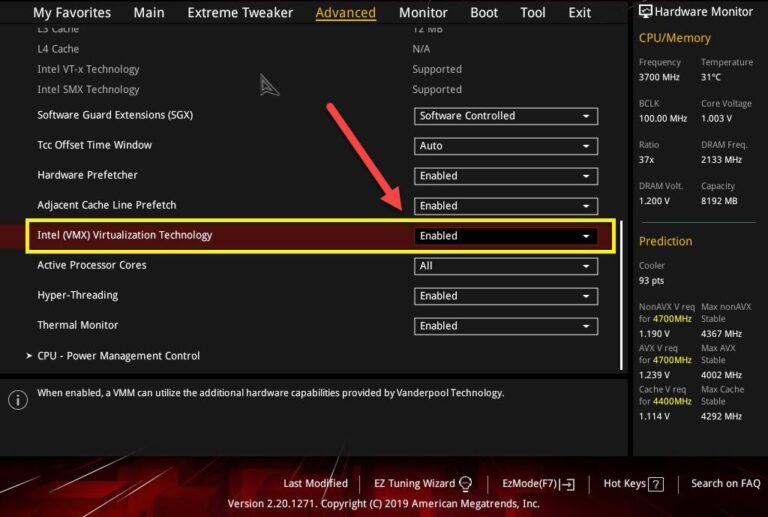This screenshot has height=517, width=768.
Task: Click the 31°C temperature value
Action: 711,77
